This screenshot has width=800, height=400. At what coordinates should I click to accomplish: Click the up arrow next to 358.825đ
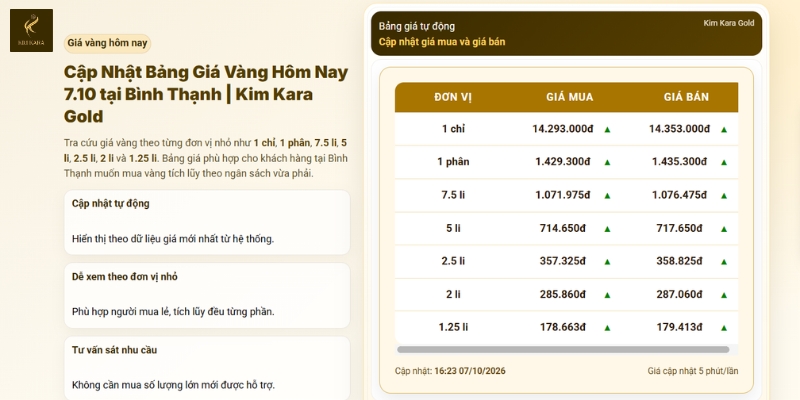tap(723, 262)
